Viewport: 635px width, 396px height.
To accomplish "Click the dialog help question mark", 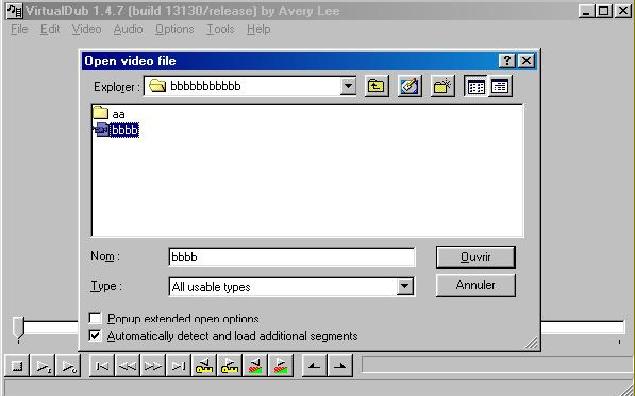I will pyautogui.click(x=507, y=61).
